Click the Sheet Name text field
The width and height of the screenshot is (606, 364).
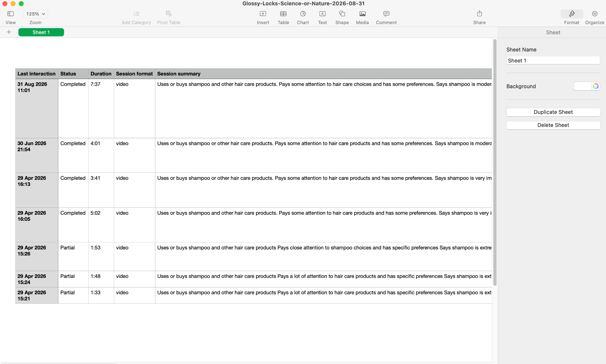click(553, 60)
